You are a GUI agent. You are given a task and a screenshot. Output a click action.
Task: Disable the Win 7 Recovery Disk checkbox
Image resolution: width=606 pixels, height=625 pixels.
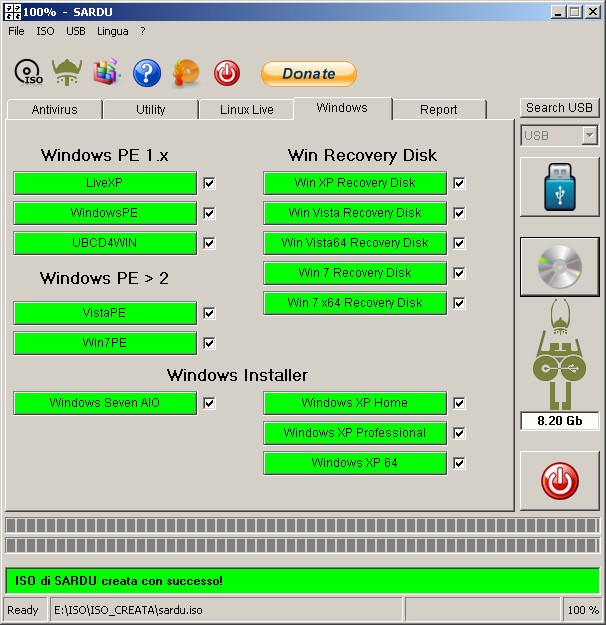tap(459, 273)
